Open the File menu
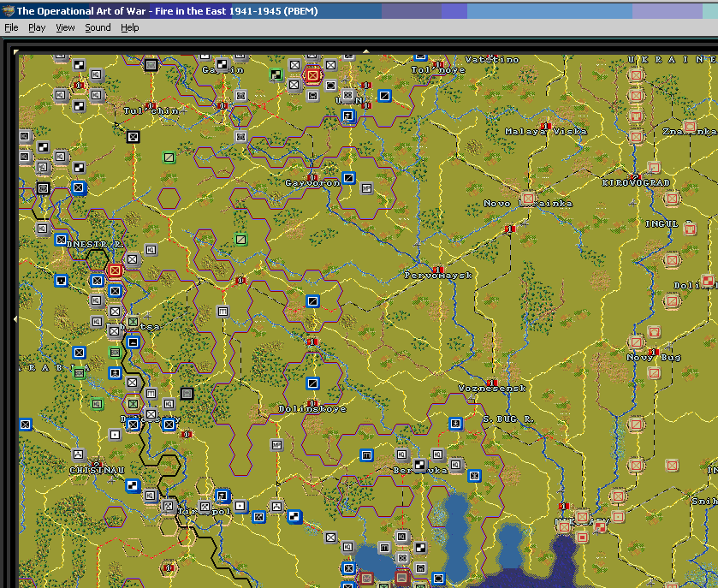The image size is (718, 588). pos(11,27)
